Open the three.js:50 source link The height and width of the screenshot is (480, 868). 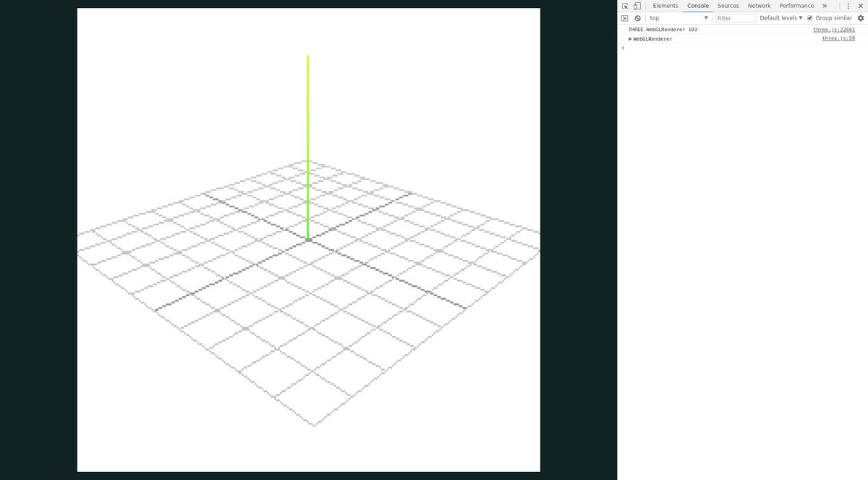pos(838,38)
